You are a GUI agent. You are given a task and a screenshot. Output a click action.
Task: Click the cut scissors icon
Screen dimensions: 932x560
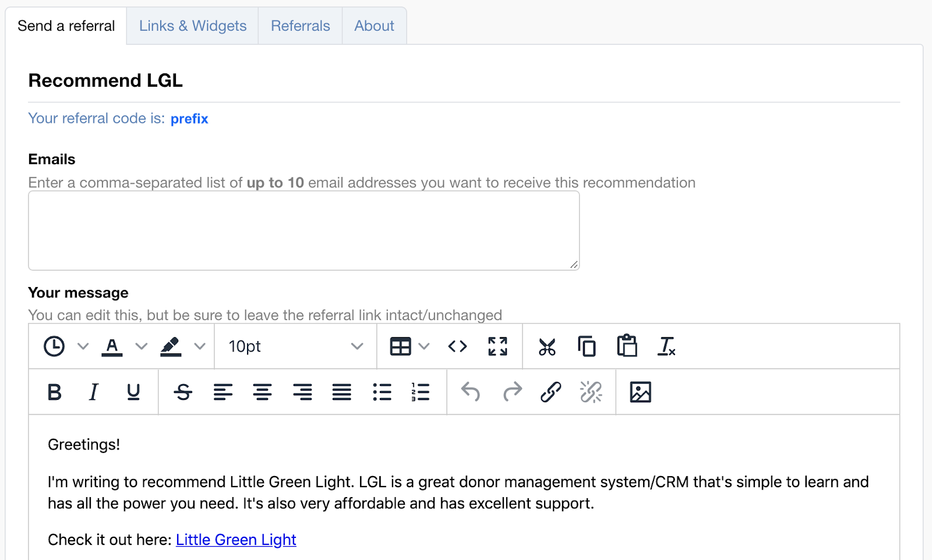[547, 347]
